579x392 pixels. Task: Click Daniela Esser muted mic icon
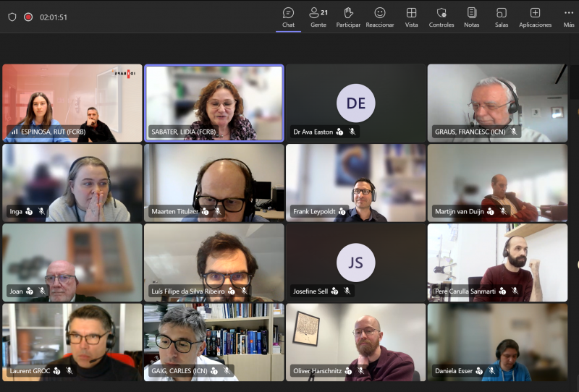coord(491,370)
